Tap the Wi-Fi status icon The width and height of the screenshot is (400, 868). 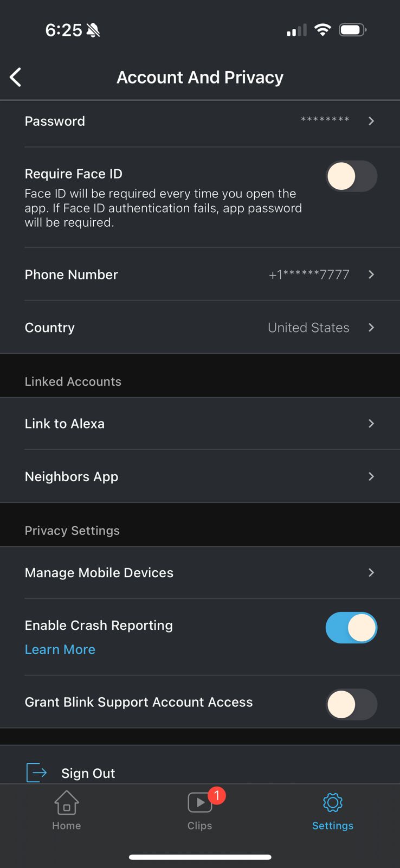click(x=322, y=30)
